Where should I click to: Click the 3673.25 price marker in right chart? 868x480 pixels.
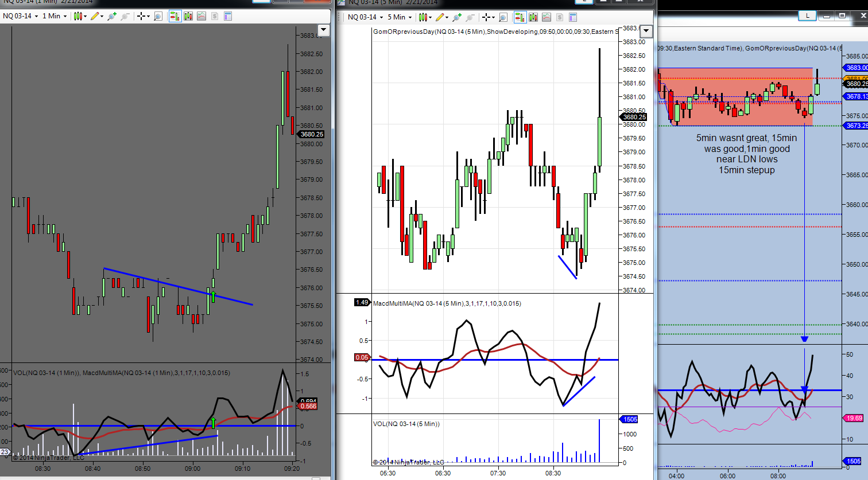click(x=857, y=126)
